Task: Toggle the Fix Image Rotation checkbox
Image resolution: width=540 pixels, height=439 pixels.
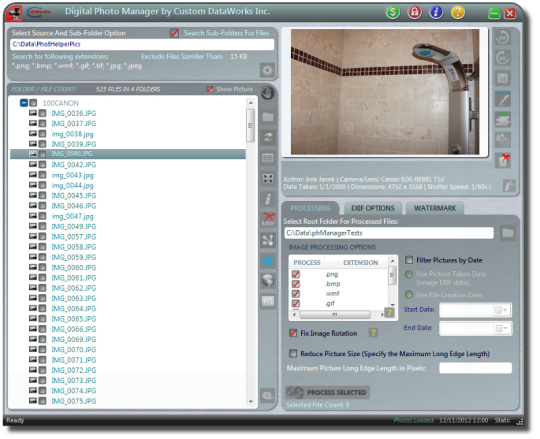Action: click(x=293, y=333)
